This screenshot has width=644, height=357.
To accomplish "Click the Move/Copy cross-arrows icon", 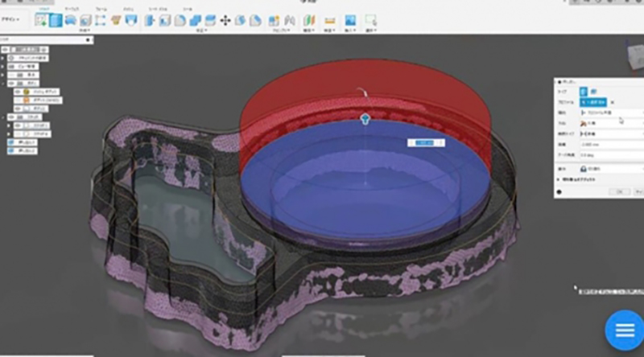I will point(225,20).
